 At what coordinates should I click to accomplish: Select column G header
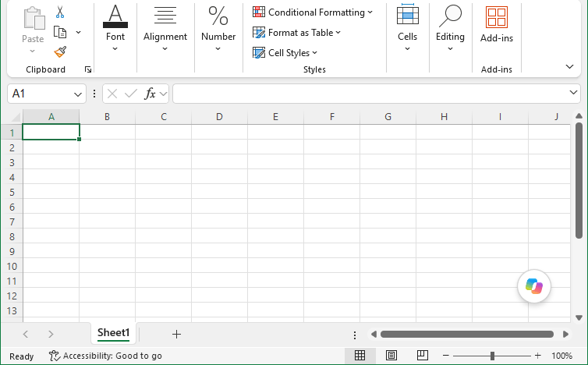pyautogui.click(x=388, y=117)
